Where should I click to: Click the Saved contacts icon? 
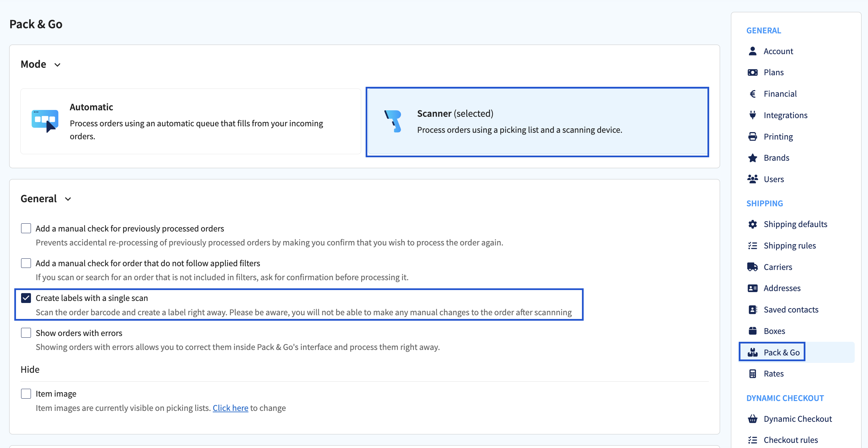753,309
